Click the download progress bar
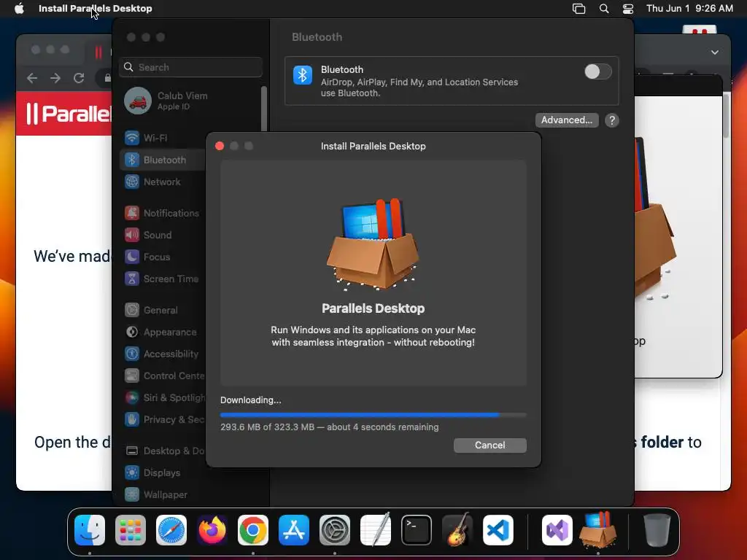Viewport: 747px width, 560px height. coord(373,415)
